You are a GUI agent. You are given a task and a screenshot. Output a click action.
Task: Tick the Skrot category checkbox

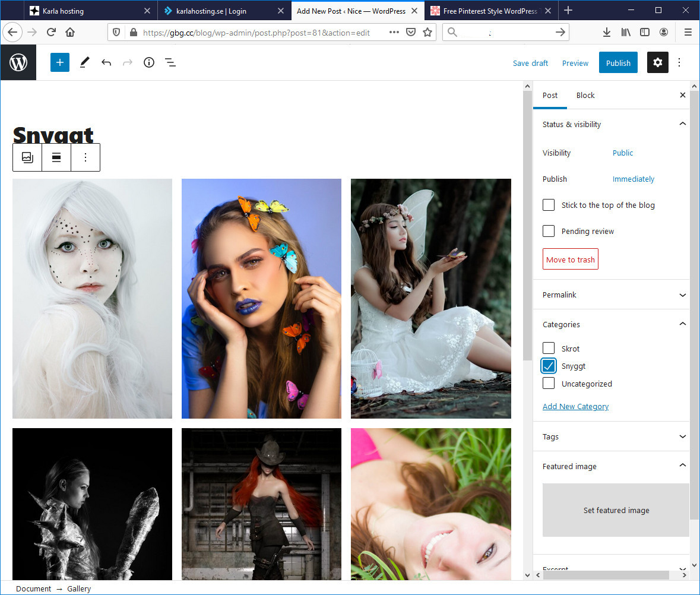point(549,348)
